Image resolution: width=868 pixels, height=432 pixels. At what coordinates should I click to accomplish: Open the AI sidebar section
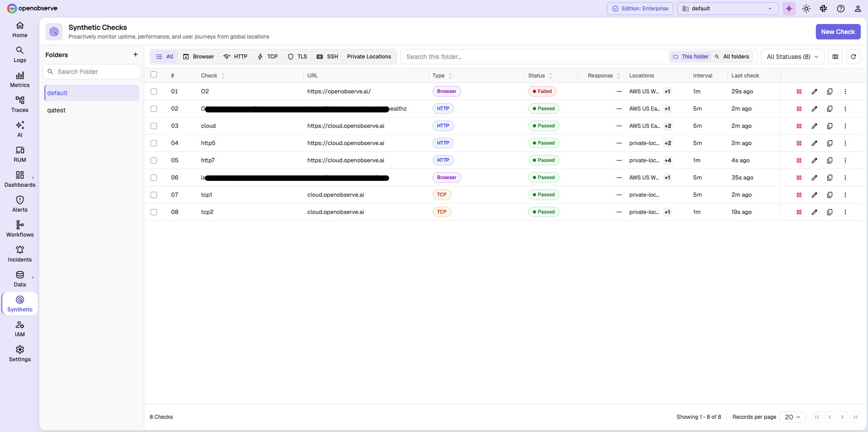[x=20, y=129]
